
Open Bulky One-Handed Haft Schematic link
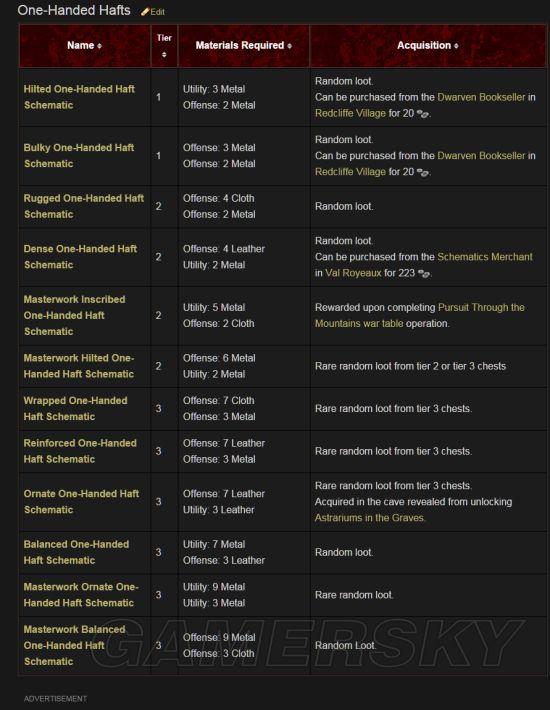click(79, 155)
